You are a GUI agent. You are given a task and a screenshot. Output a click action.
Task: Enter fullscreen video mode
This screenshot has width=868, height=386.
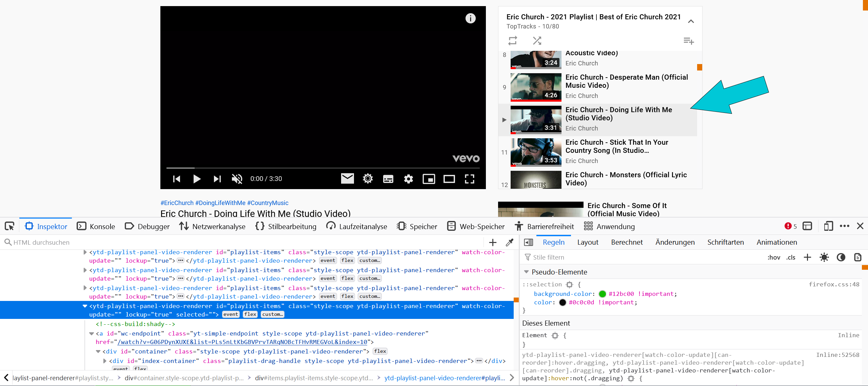coord(469,179)
